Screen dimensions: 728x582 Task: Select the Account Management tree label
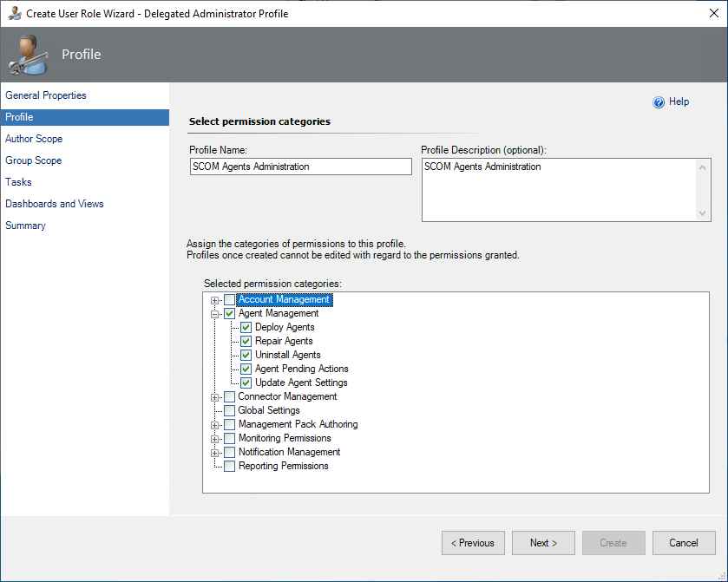click(284, 300)
